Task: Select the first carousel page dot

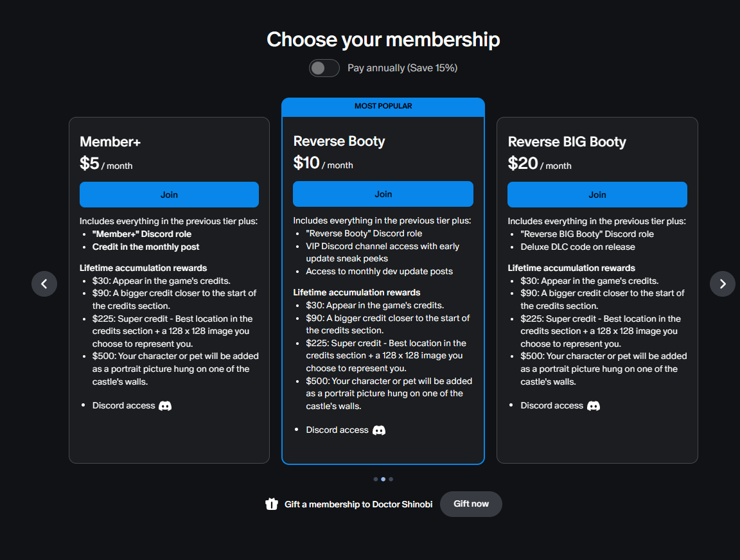Action: point(376,479)
